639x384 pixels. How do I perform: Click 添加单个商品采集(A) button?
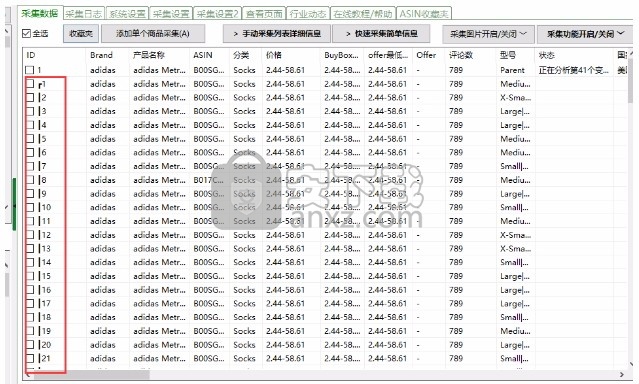(x=153, y=33)
